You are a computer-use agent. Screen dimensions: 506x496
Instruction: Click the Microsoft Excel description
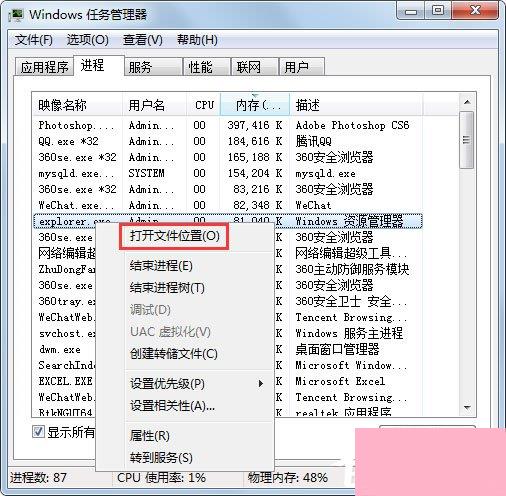click(x=340, y=381)
